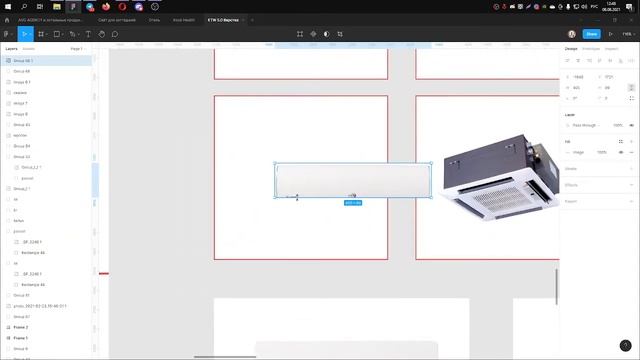Switch to the Layers tab
Viewport: 640px width, 360px height.
(x=11, y=49)
